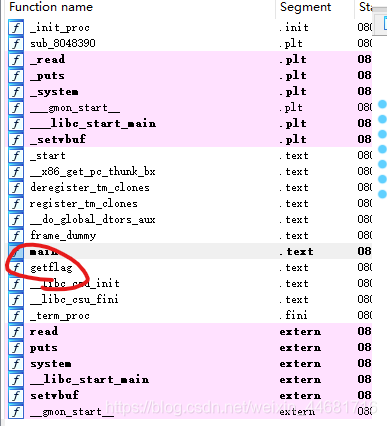Click the .init segment cell

coord(294,27)
